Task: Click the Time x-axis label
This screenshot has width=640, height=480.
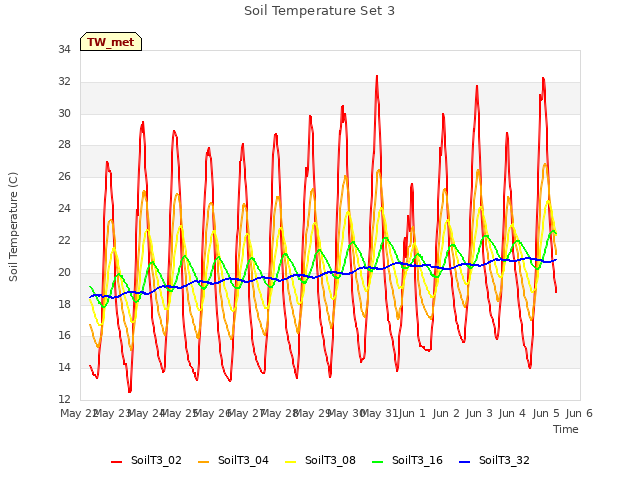Action: [x=566, y=429]
